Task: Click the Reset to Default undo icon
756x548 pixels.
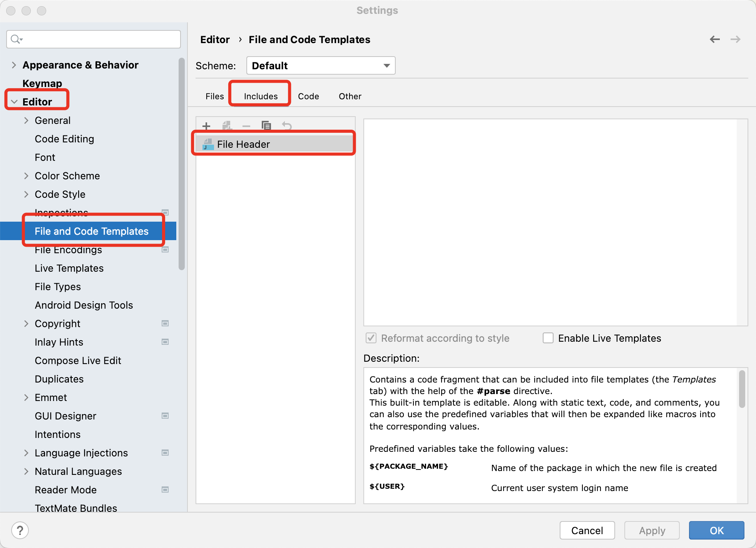Action: (287, 126)
